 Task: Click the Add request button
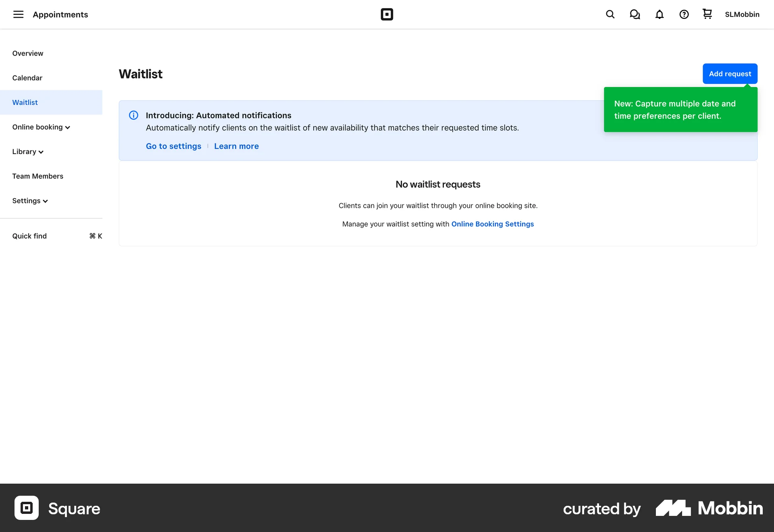[x=730, y=73]
